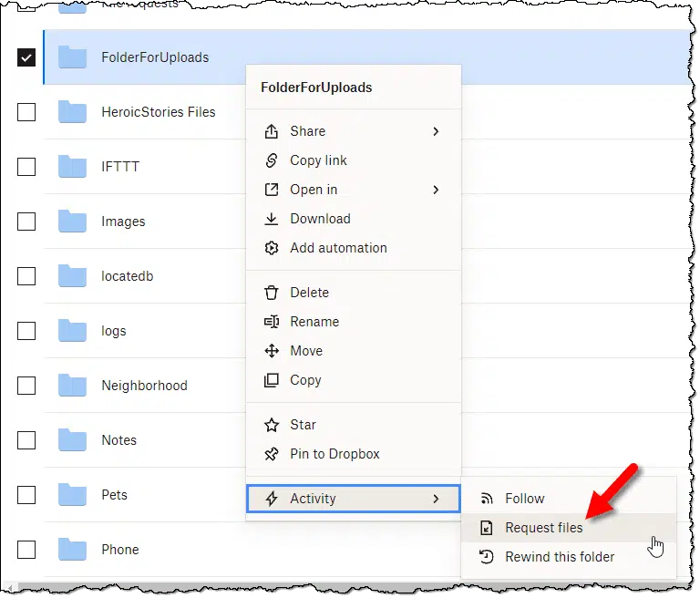Screen dimensions: 700x598
Task: Choose Request files in Activity submenu
Action: tap(571, 529)
